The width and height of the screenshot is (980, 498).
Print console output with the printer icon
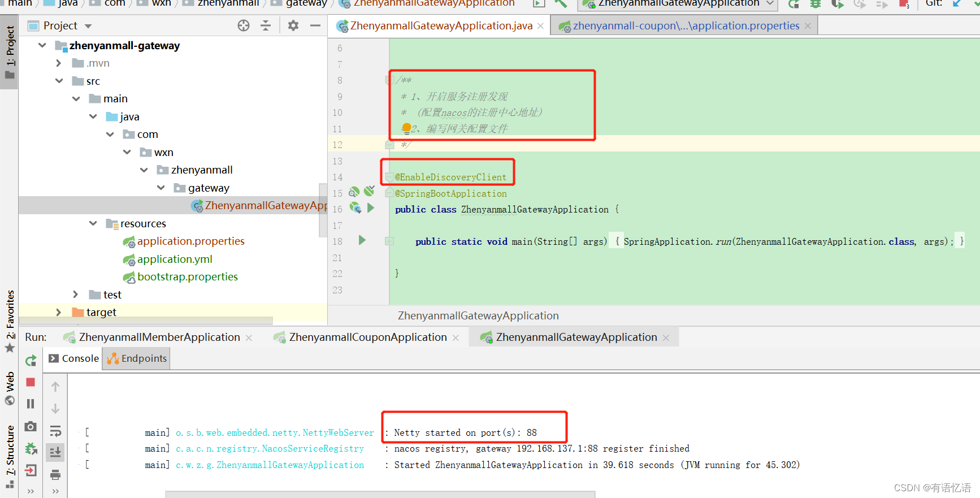coord(55,475)
